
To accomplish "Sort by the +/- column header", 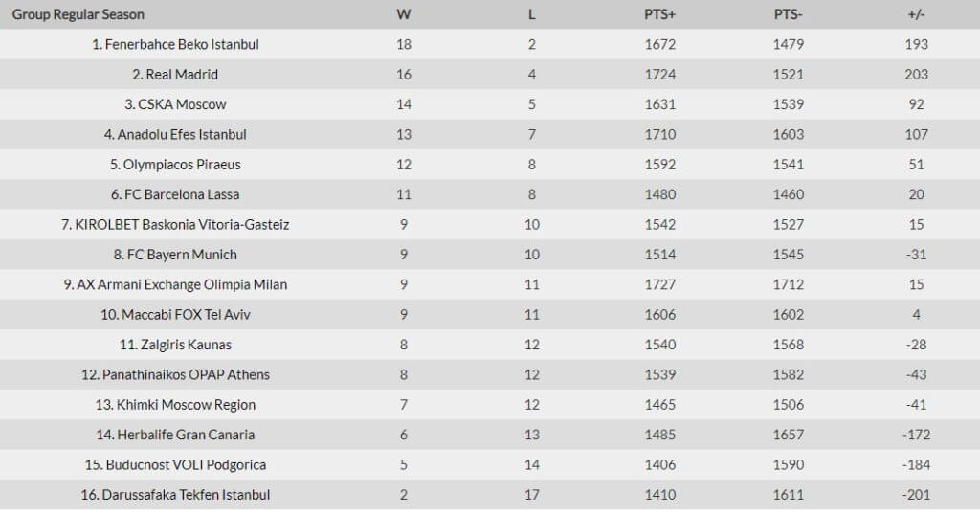I will 916,14.
